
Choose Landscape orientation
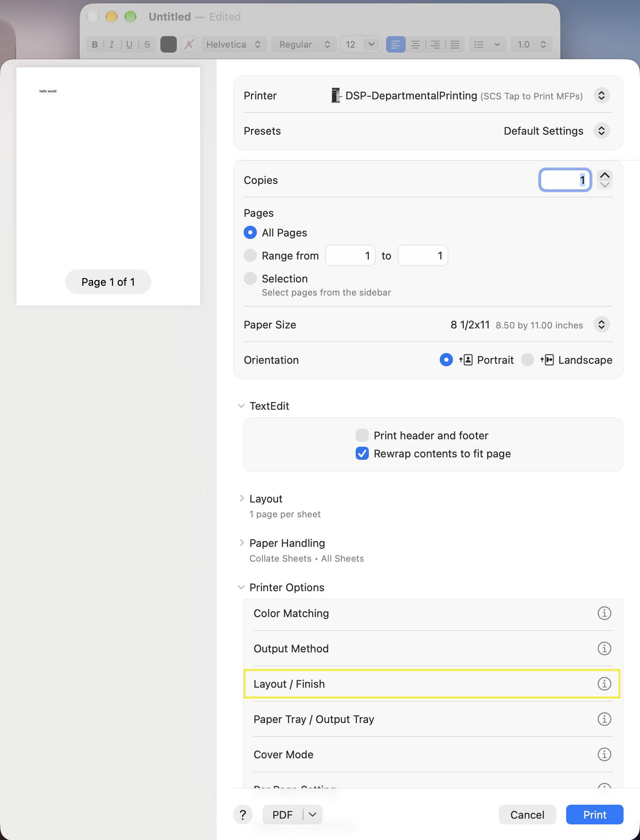tap(528, 360)
